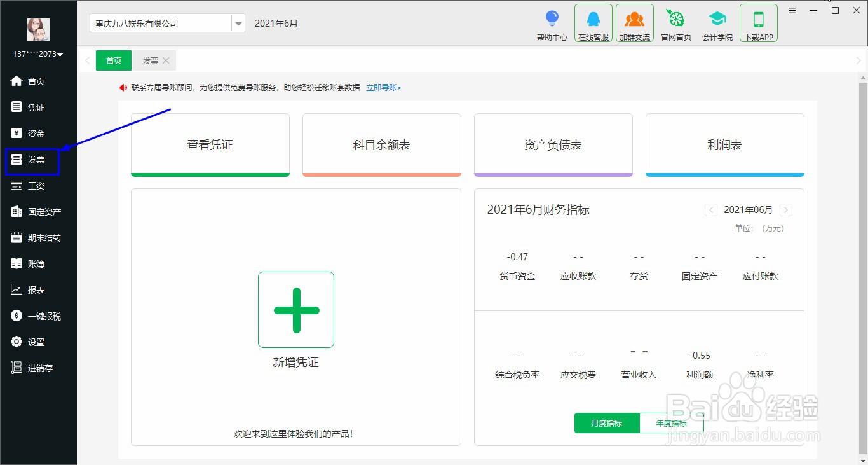The height and width of the screenshot is (465, 868).
Task: Open the 固定资产 module
Action: coord(39,211)
